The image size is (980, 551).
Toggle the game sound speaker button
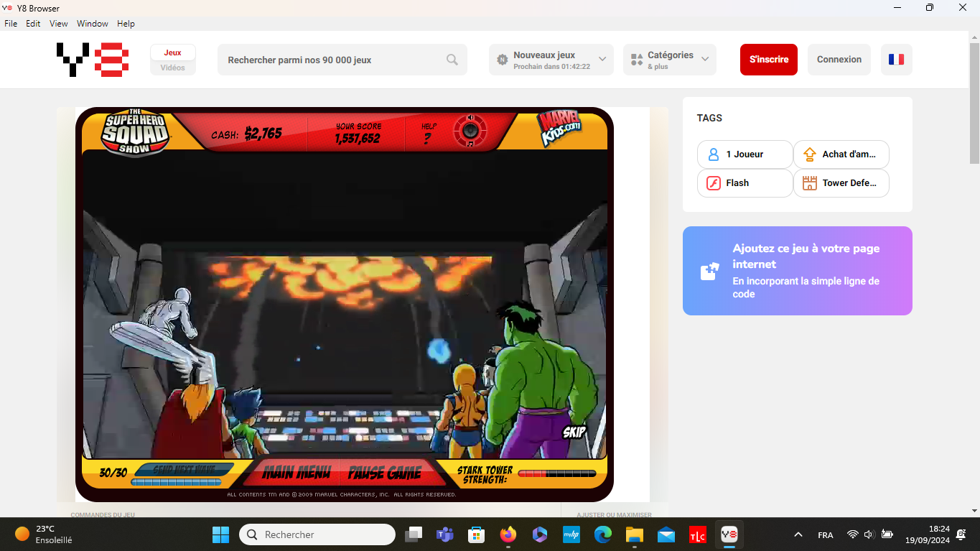pyautogui.click(x=470, y=131)
